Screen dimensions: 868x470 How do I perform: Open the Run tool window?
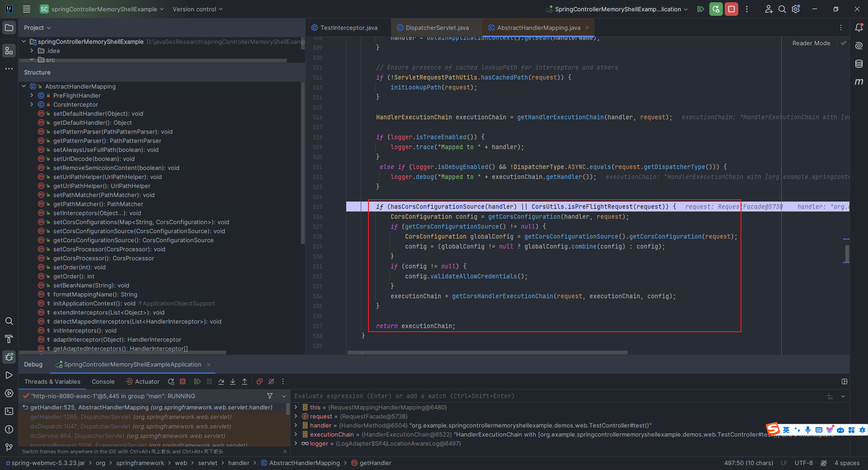click(9, 375)
